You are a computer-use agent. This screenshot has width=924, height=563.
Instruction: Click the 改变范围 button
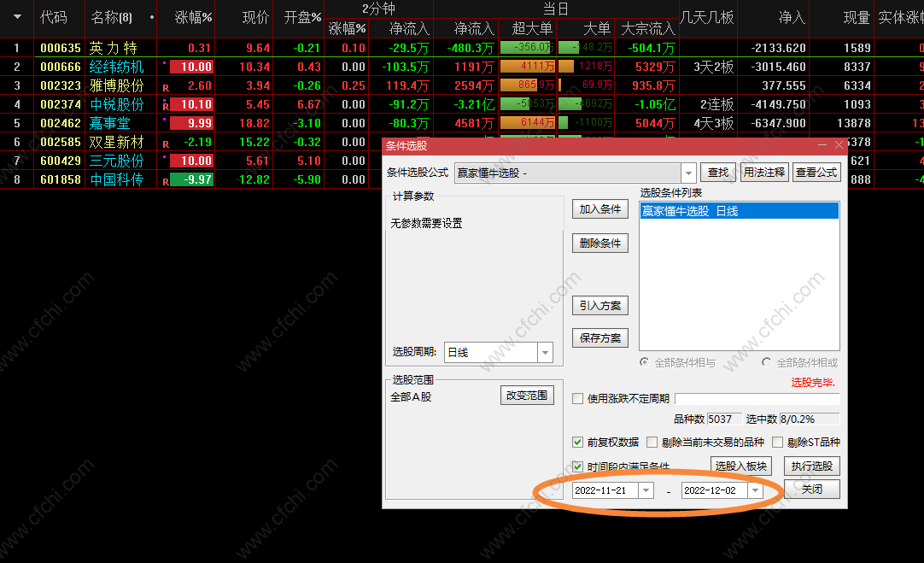[527, 395]
